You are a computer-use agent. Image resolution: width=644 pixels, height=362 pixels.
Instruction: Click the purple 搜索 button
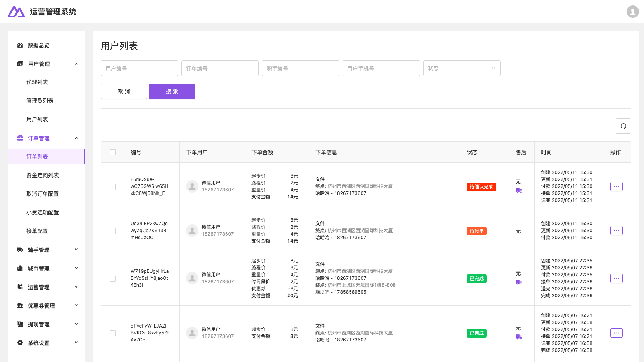[x=172, y=91]
